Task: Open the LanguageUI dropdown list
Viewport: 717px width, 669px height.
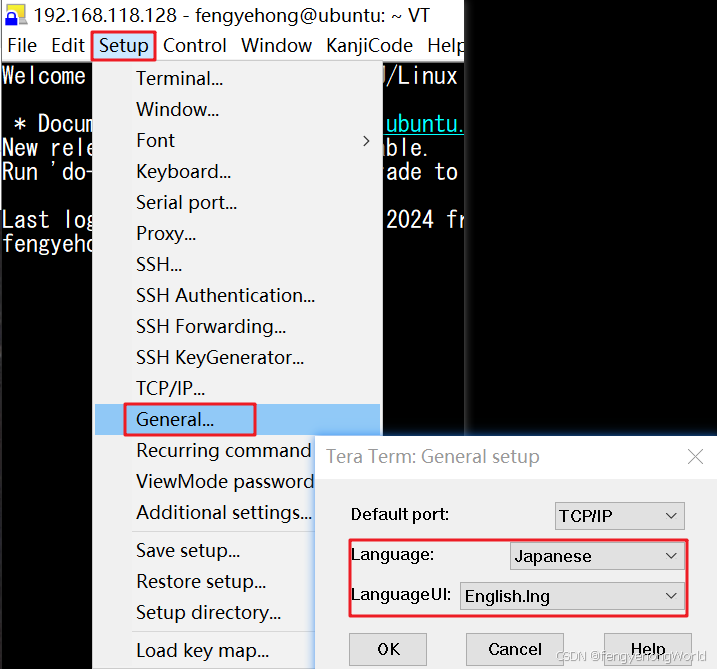Action: [x=571, y=596]
